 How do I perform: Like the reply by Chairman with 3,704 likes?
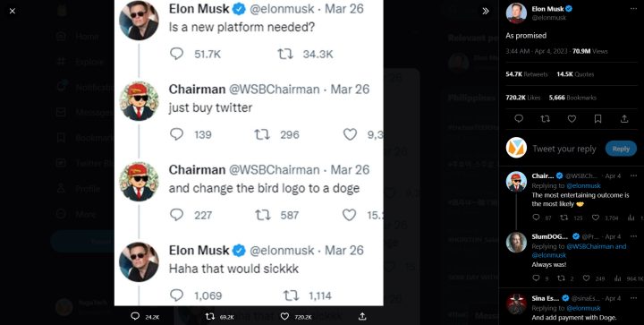(x=596, y=218)
